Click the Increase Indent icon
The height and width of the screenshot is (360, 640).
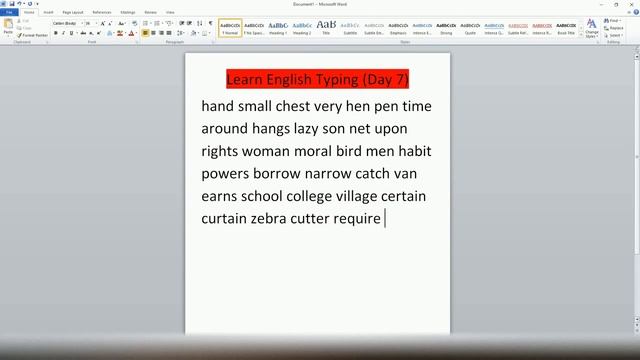pyautogui.click(x=189, y=24)
